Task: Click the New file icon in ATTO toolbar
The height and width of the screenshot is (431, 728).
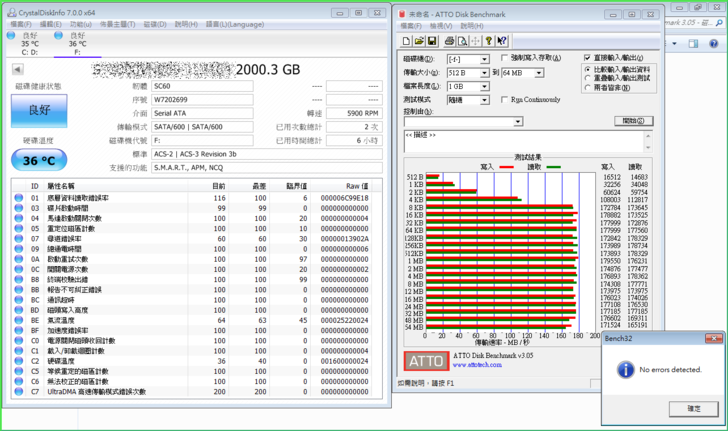Action: [408, 41]
